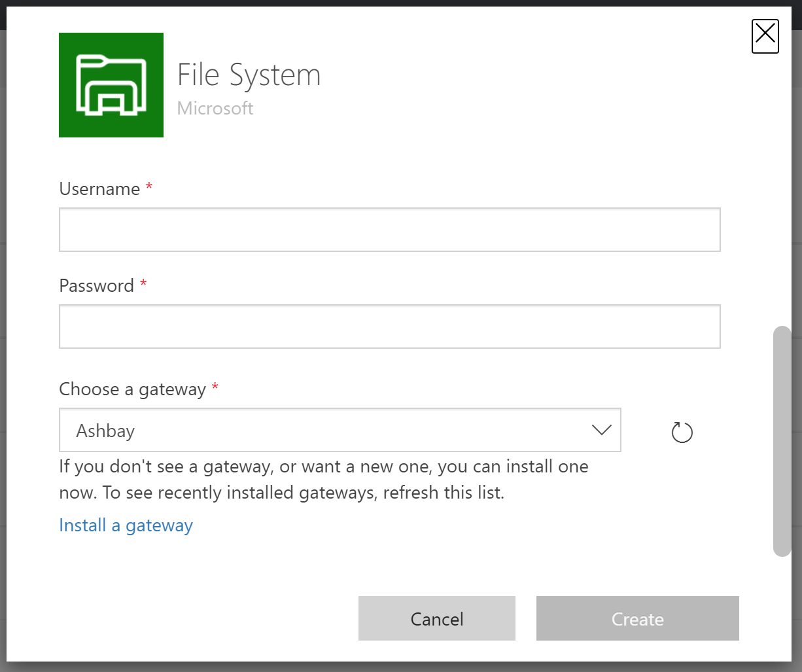Click the Password field label
Screen dimensions: 802x672
click(x=96, y=286)
